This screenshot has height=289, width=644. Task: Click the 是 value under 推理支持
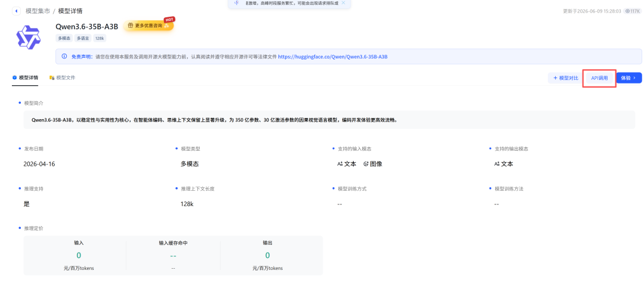click(x=27, y=204)
